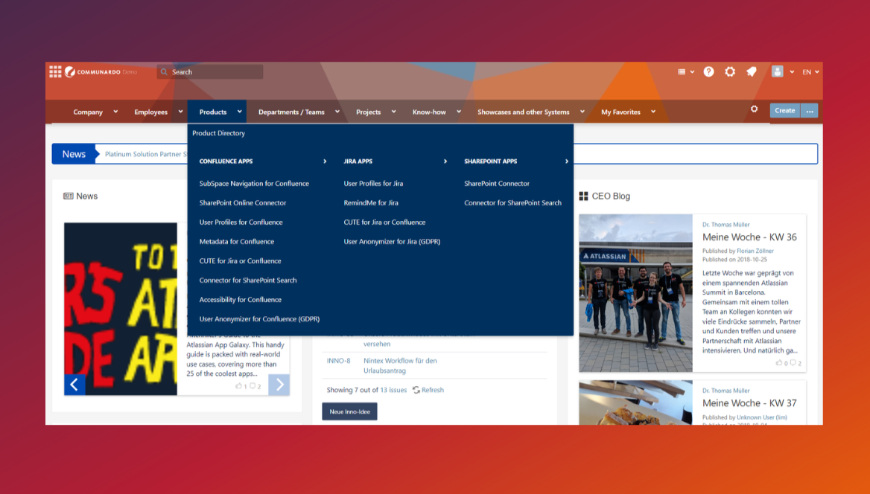870x494 pixels.
Task: Open Meine Woche - KW 36 post
Action: [749, 237]
